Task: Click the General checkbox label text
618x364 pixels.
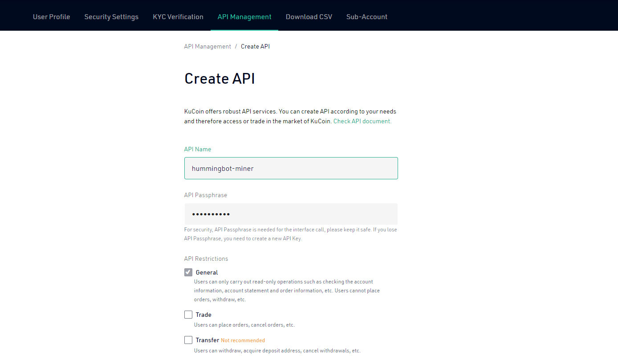Action: click(207, 272)
